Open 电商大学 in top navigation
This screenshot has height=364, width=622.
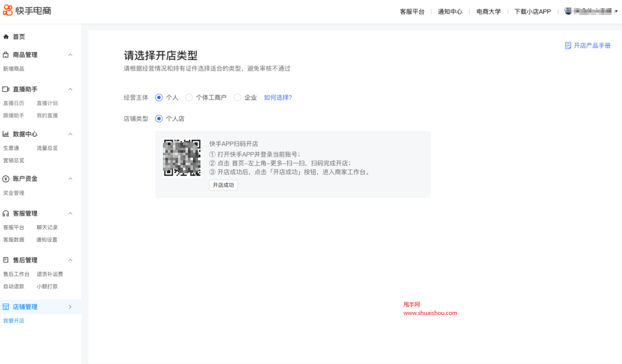pos(489,12)
